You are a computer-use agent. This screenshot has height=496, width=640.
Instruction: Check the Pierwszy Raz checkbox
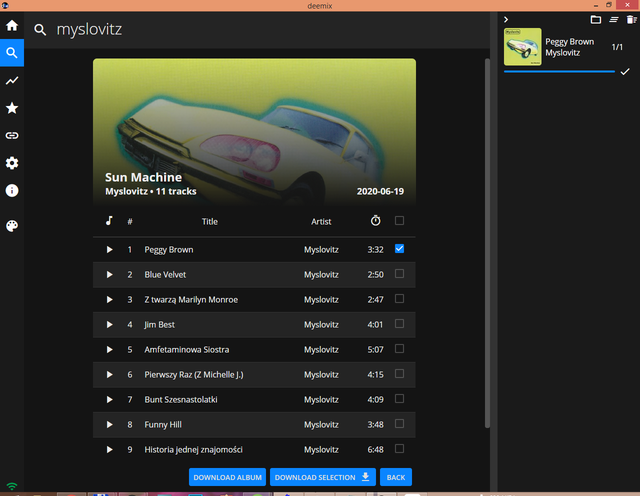(x=399, y=374)
